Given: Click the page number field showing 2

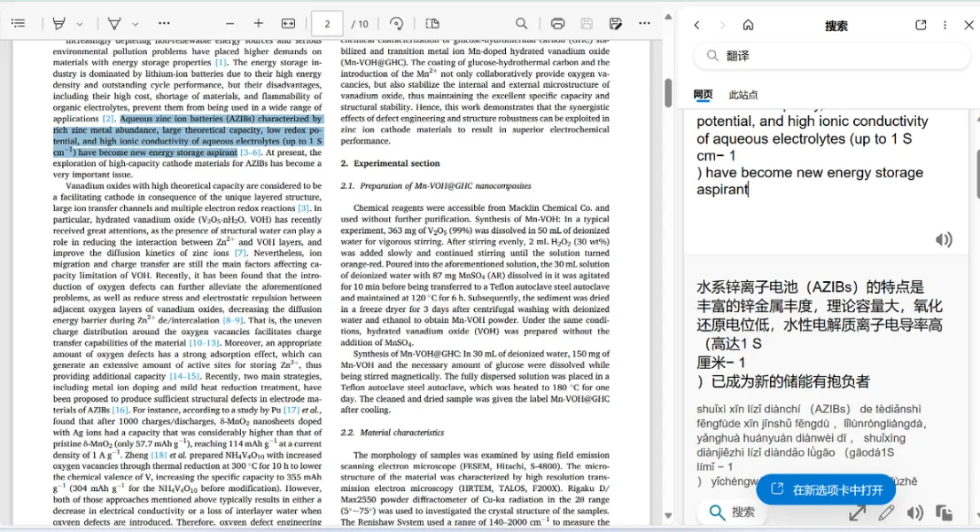Looking at the screenshot, I should [327, 24].
